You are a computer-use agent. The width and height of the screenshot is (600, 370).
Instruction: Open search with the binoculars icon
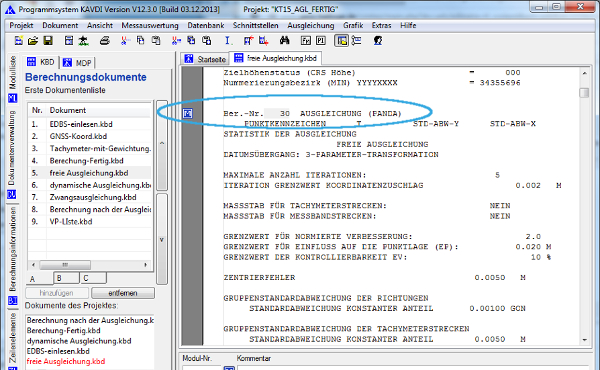pos(284,41)
